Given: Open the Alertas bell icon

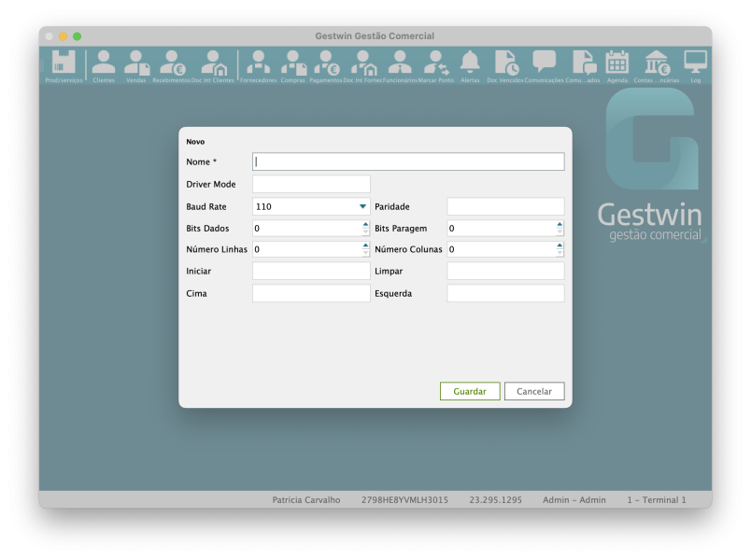Looking at the screenshot, I should [x=470, y=63].
